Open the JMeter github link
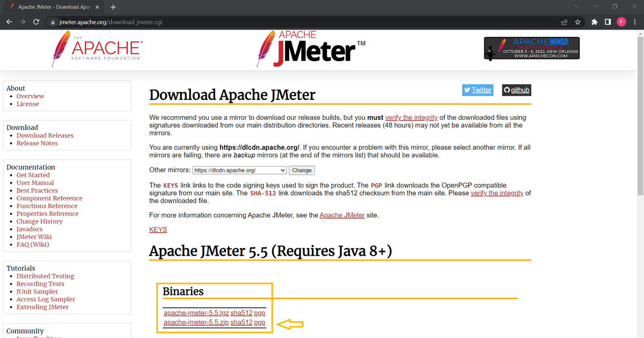The image size is (644, 338). [x=516, y=90]
